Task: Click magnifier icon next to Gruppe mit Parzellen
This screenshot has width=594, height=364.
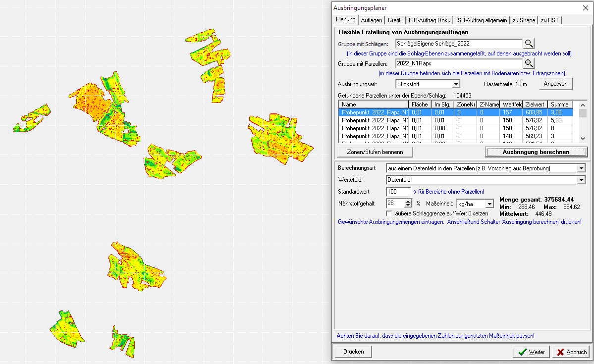Action: pyautogui.click(x=529, y=63)
